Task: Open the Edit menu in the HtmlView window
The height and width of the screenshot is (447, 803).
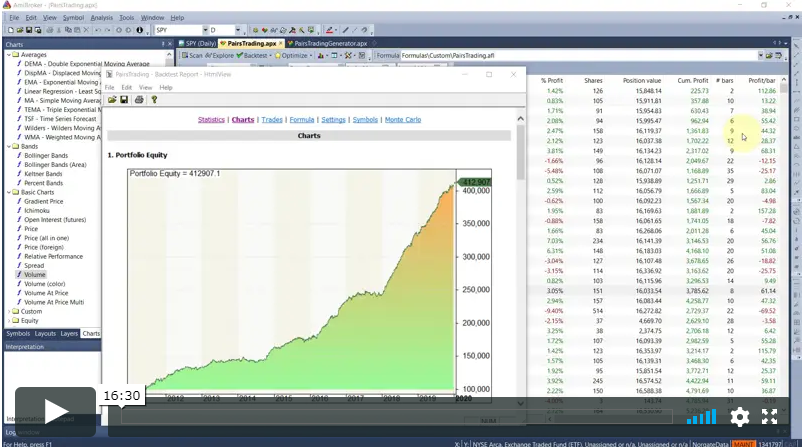Action: pyautogui.click(x=126, y=88)
